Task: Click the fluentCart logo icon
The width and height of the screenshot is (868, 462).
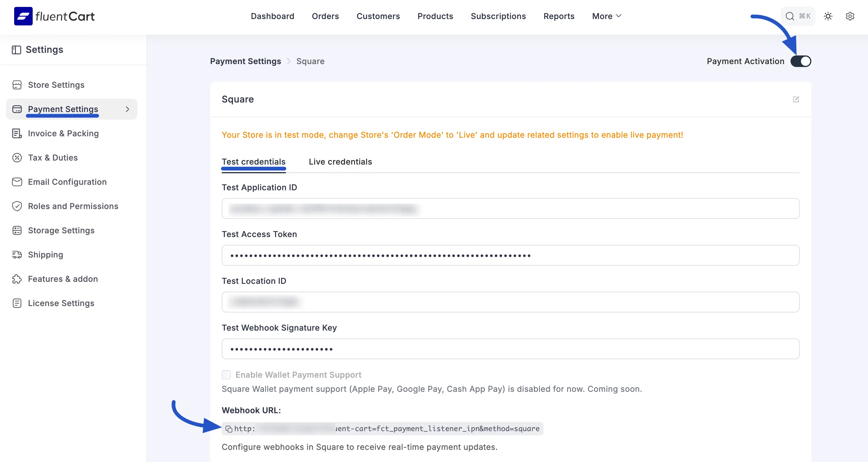Action: point(23,16)
